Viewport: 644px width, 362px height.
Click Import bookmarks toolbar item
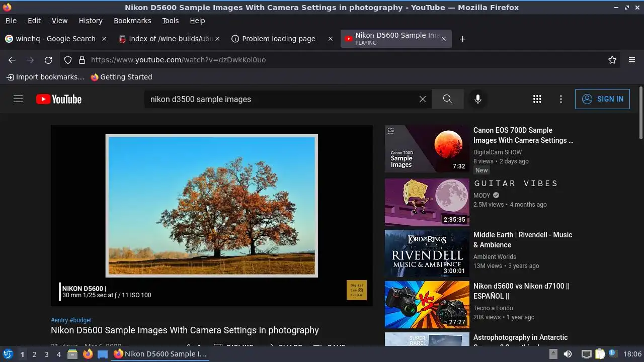[x=45, y=77]
